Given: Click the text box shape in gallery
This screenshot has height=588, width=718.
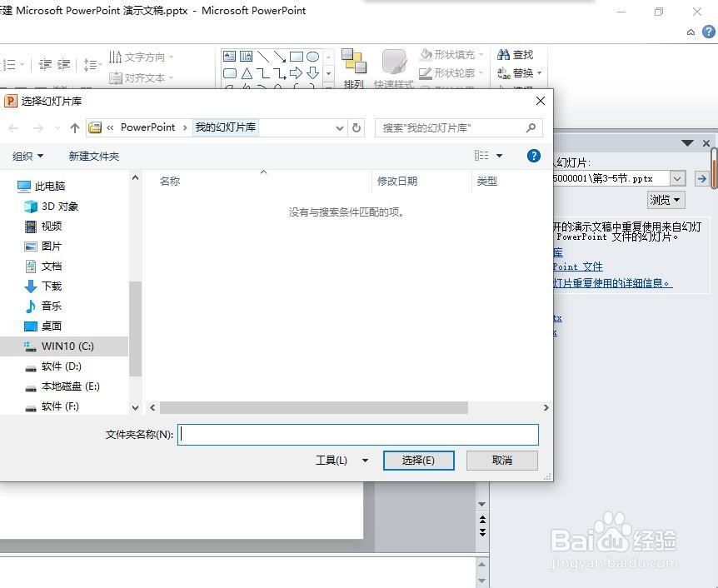Looking at the screenshot, I should coord(229,57).
